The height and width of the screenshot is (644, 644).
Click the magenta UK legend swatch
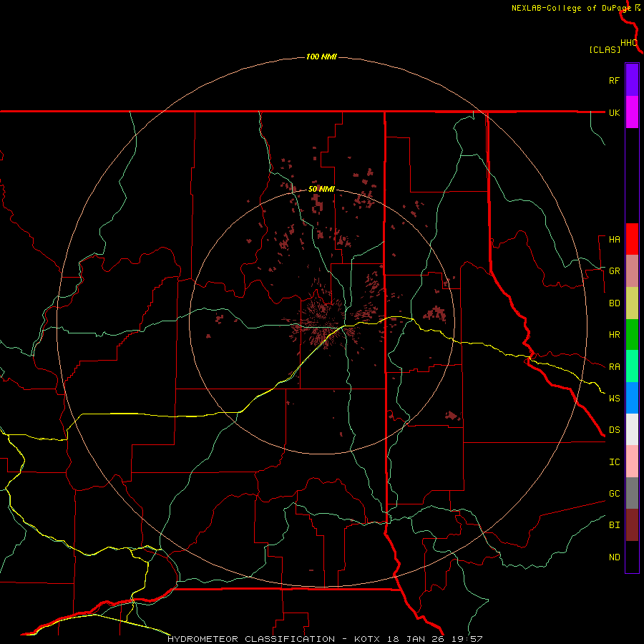click(x=632, y=112)
